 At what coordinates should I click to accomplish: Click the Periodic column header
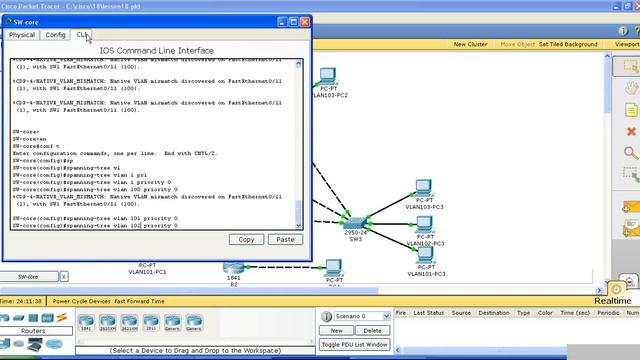point(608,313)
